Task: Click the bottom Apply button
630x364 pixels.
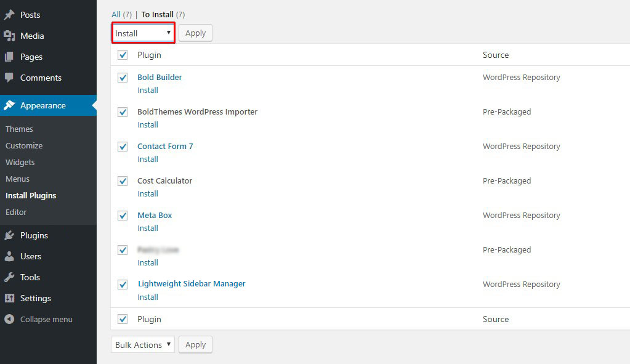Action: coord(195,345)
